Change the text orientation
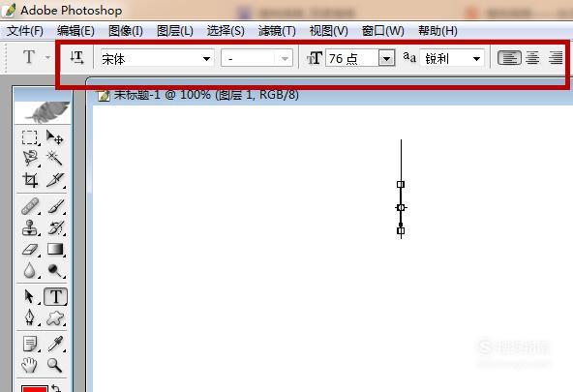This screenshot has width=573, height=392. [x=76, y=58]
